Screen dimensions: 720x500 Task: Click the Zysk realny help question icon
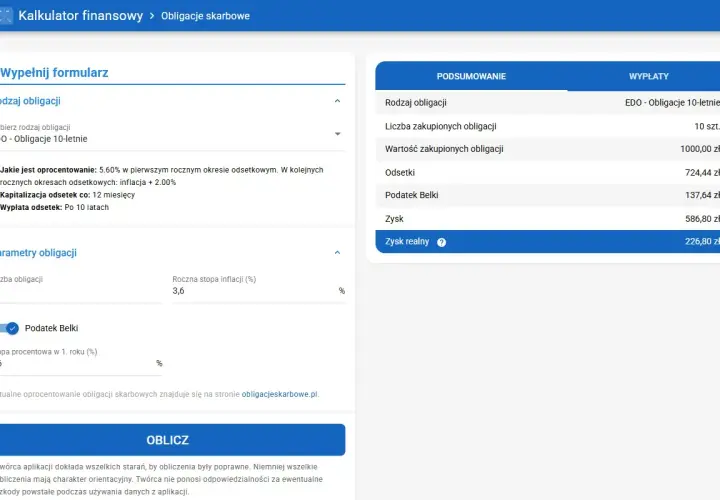tap(441, 242)
